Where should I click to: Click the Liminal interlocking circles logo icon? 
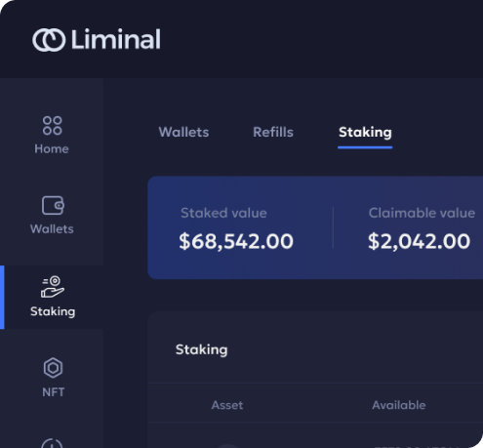click(49, 40)
